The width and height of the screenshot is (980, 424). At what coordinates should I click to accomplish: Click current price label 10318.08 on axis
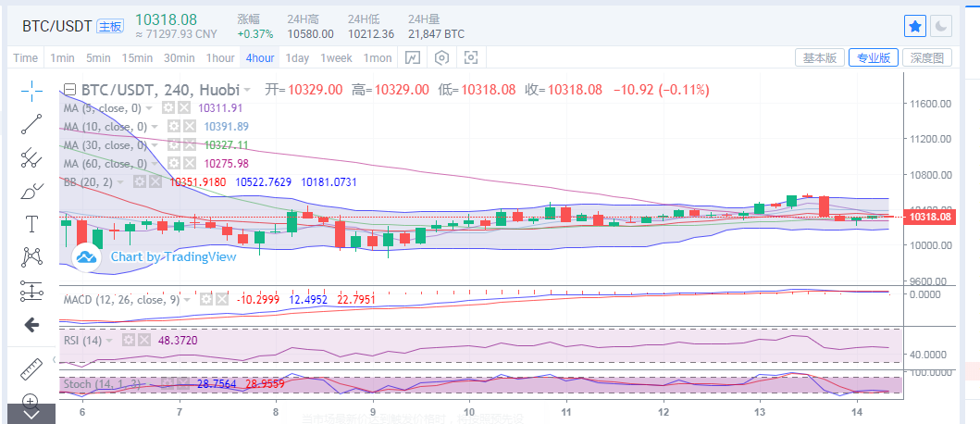(930, 217)
